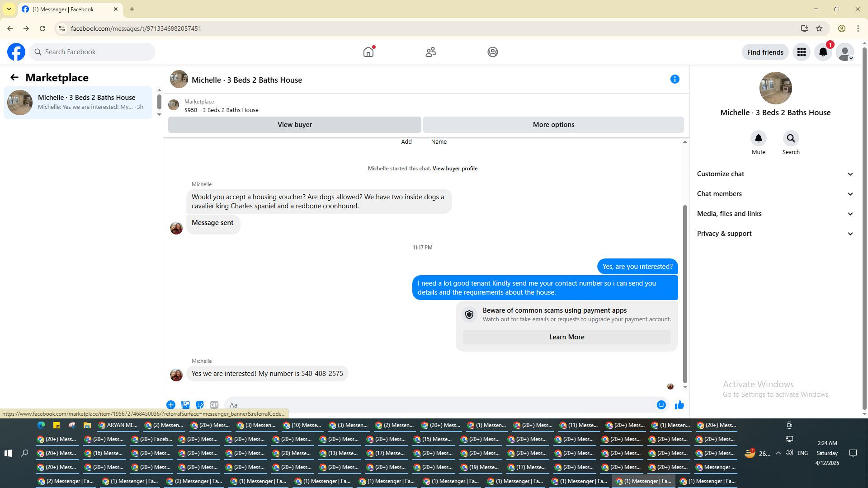Switch to the (20+) Faceb... taskbar window
The height and width of the screenshot is (488, 868).
click(151, 439)
